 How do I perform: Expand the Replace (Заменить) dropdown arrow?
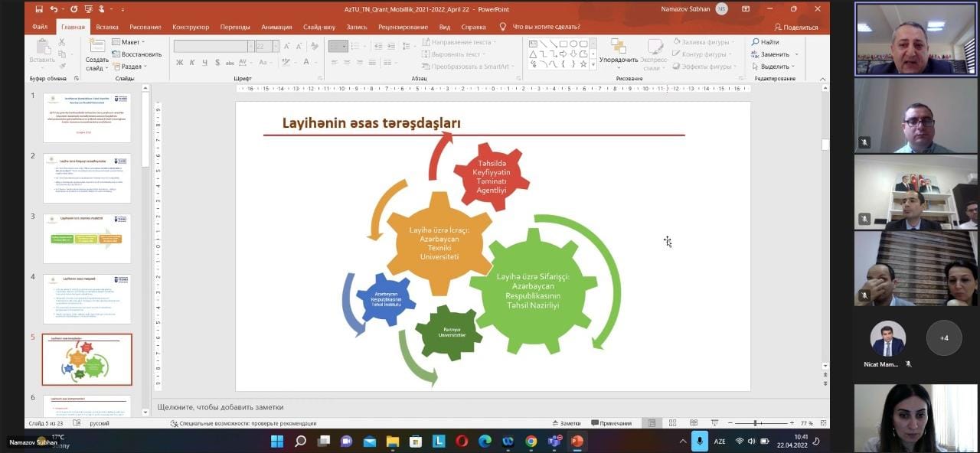(x=796, y=54)
